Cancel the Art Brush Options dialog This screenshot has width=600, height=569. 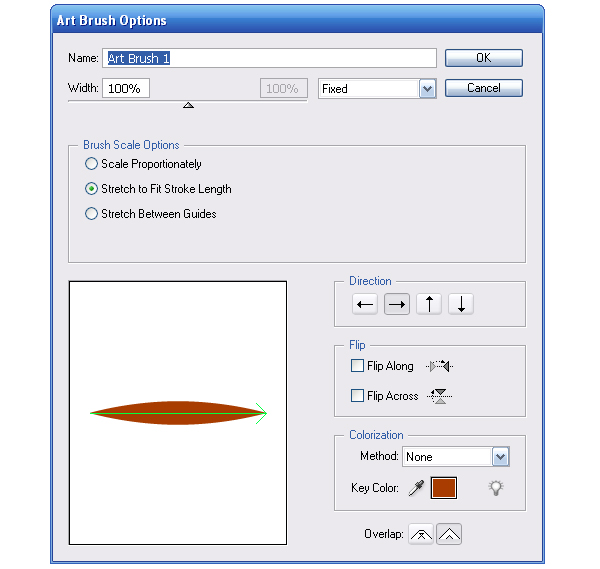pyautogui.click(x=484, y=88)
